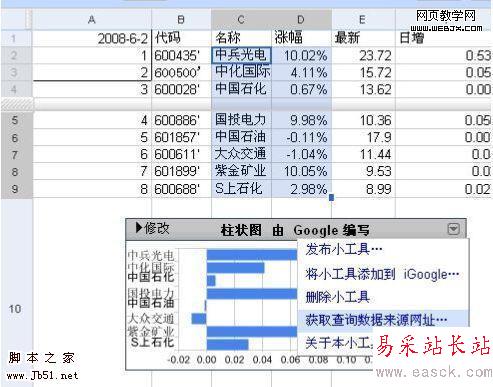Click cell with code 600688'

point(181,189)
